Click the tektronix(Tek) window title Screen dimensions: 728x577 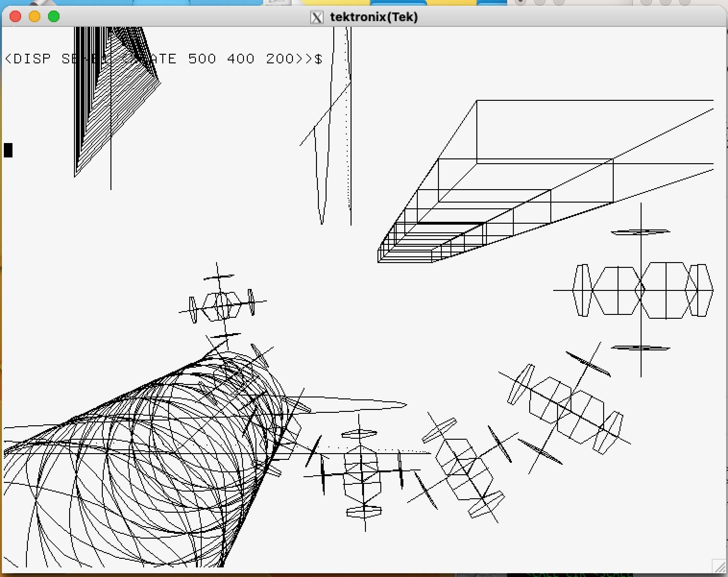374,17
